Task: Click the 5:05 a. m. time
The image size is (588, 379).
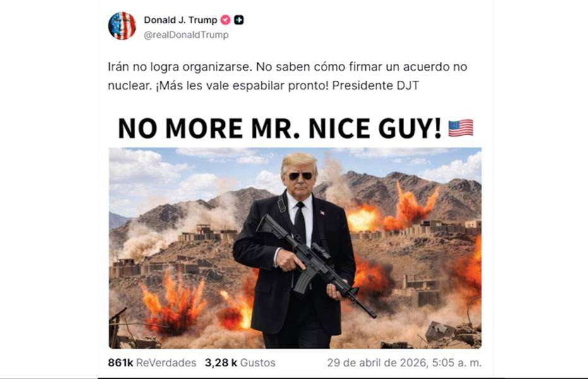Action: pyautogui.click(x=457, y=363)
